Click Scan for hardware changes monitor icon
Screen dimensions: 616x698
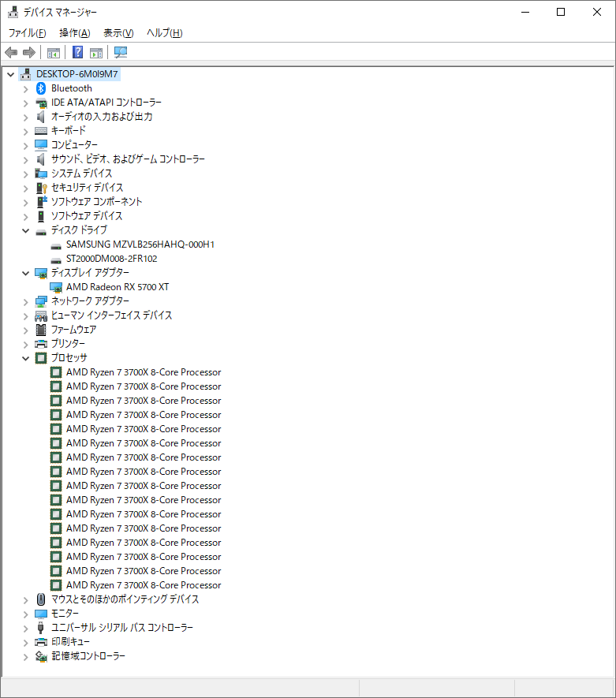click(121, 53)
